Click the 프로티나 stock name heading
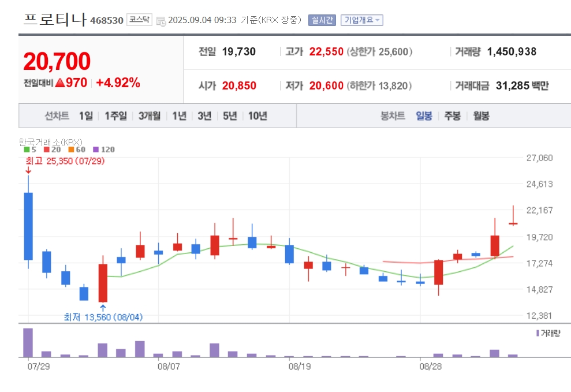 pos(55,19)
